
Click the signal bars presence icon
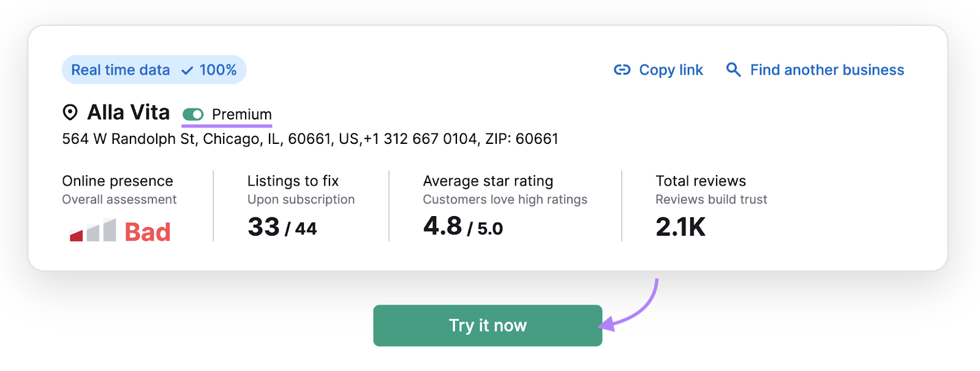coord(93,231)
